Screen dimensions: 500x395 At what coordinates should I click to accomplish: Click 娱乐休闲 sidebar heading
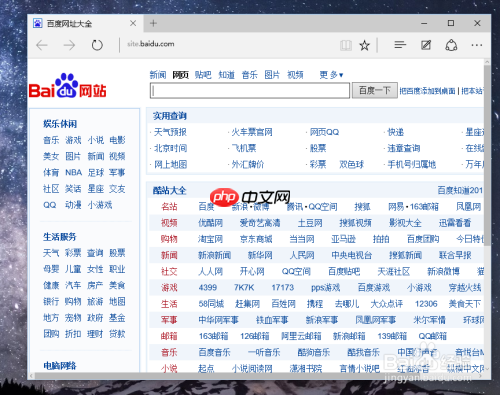[x=60, y=124]
